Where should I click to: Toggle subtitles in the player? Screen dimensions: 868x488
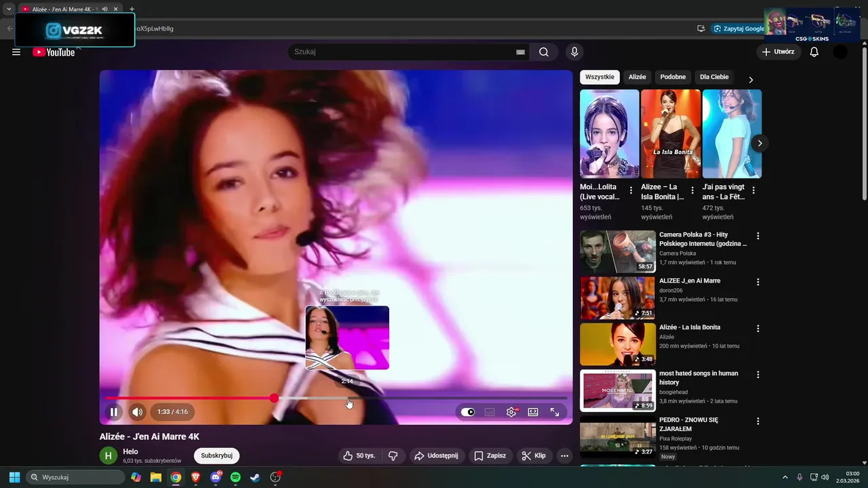490,412
